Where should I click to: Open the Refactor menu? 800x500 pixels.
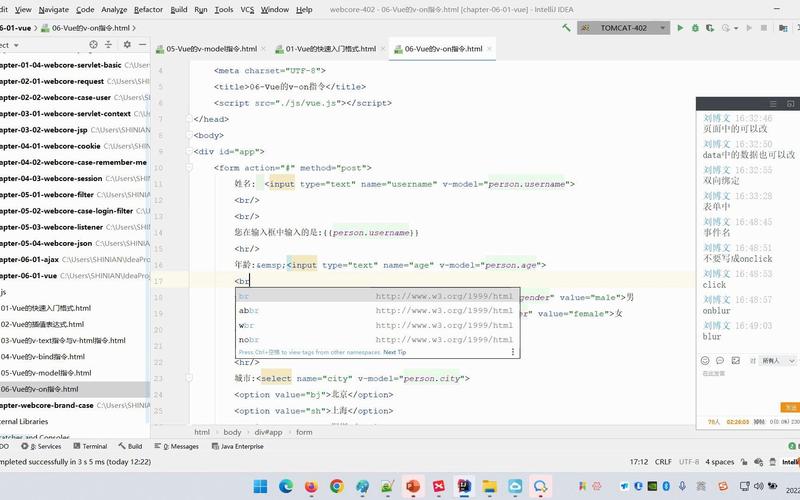[x=148, y=9]
